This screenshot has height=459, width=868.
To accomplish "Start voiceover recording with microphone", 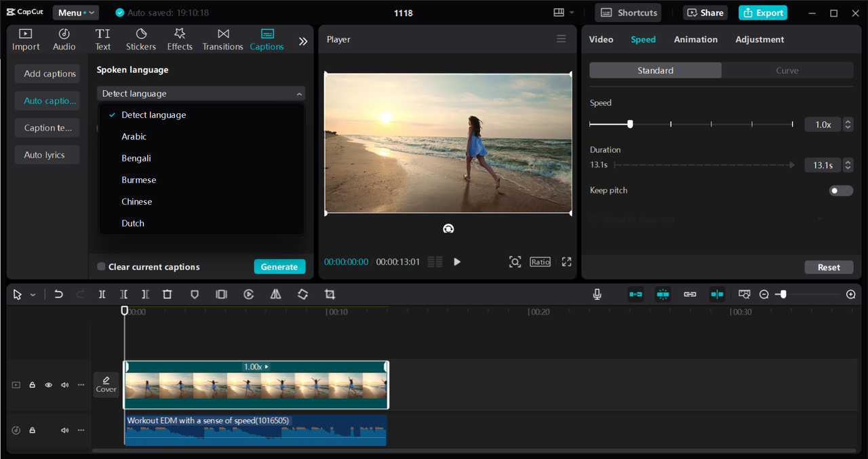I will [597, 294].
